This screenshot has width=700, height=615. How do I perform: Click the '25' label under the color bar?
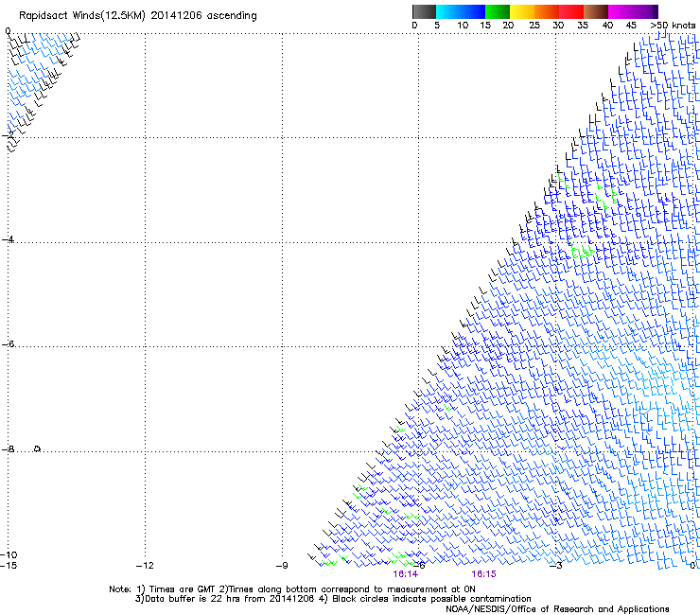[534, 26]
